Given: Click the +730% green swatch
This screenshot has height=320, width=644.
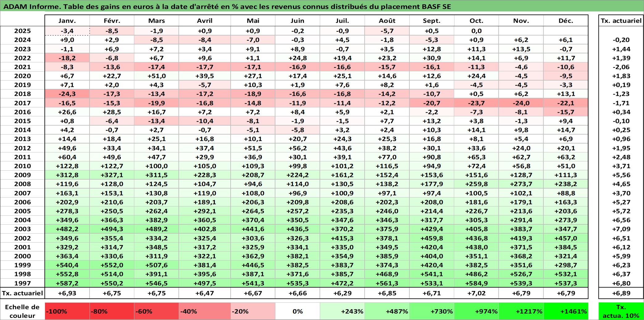Looking at the screenshot, I should (432, 311).
